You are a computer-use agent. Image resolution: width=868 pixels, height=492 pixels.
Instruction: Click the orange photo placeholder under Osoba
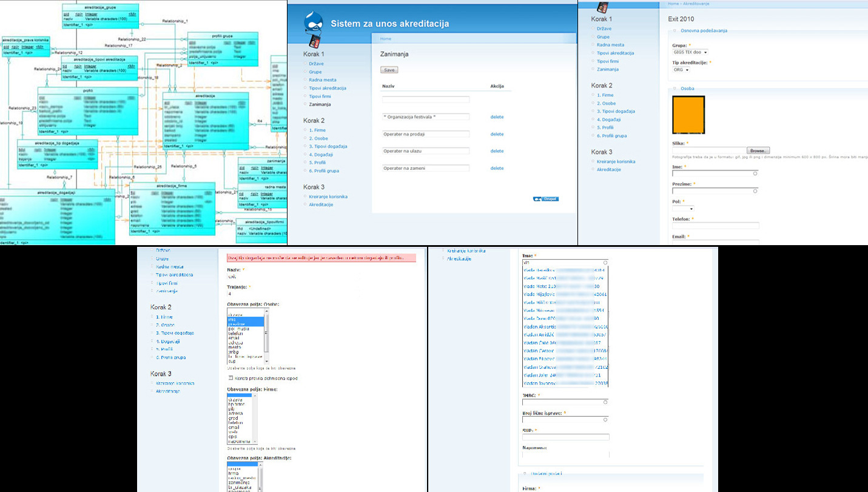688,115
